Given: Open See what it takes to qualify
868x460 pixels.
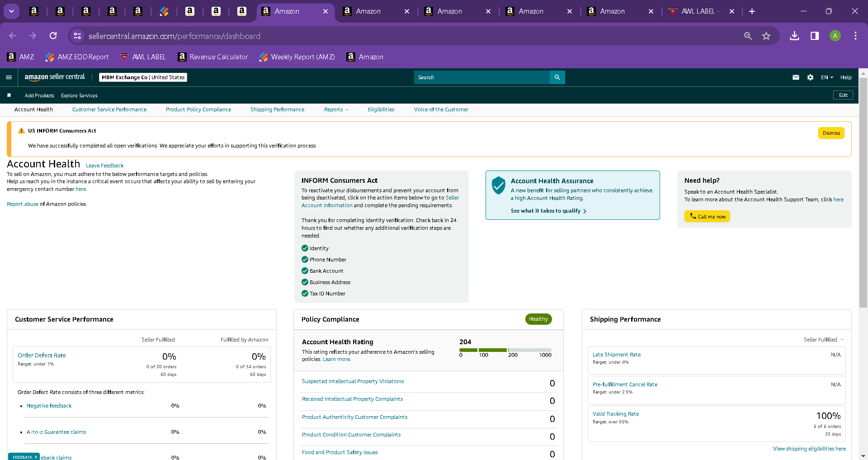Looking at the screenshot, I should tap(548, 211).
